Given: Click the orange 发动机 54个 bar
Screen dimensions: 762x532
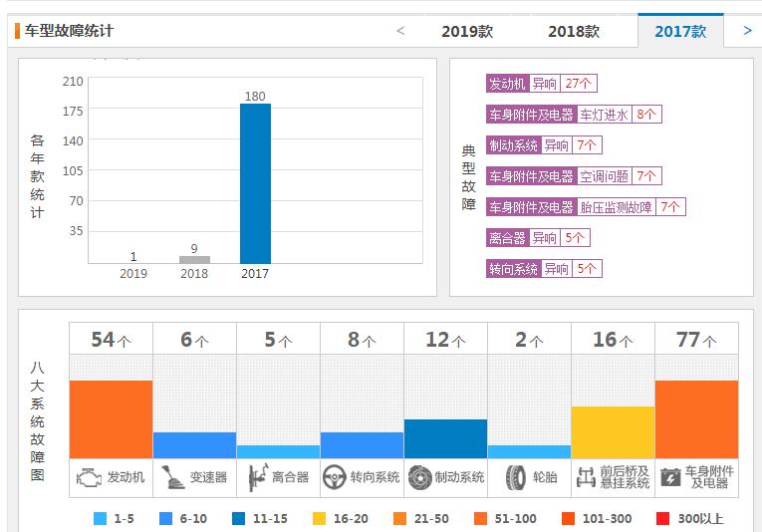Looking at the screenshot, I should point(111,419).
